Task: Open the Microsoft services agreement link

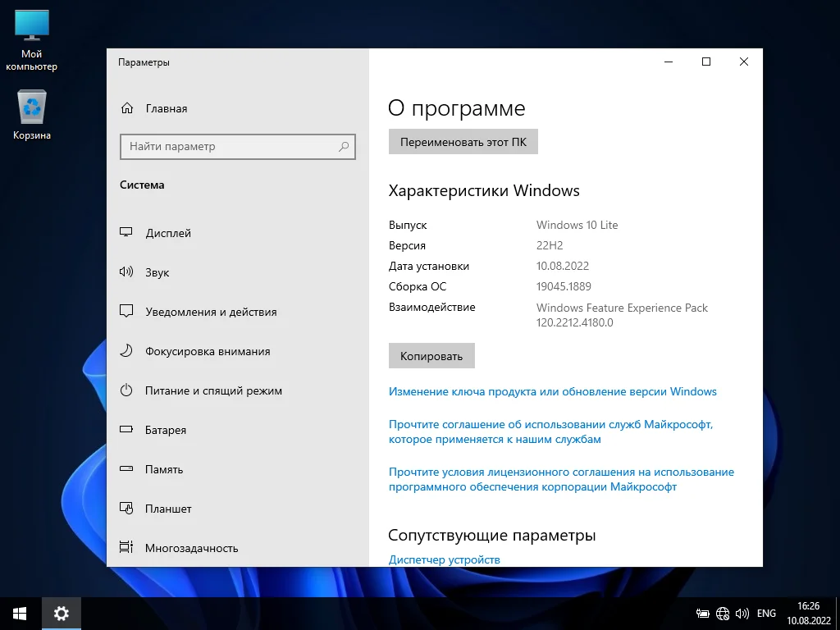Action: (x=550, y=431)
